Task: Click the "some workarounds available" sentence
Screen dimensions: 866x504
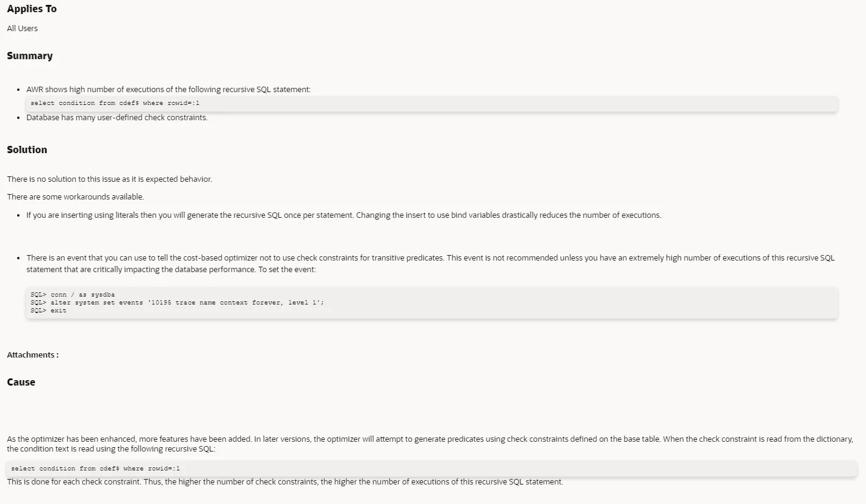Action: (x=76, y=196)
